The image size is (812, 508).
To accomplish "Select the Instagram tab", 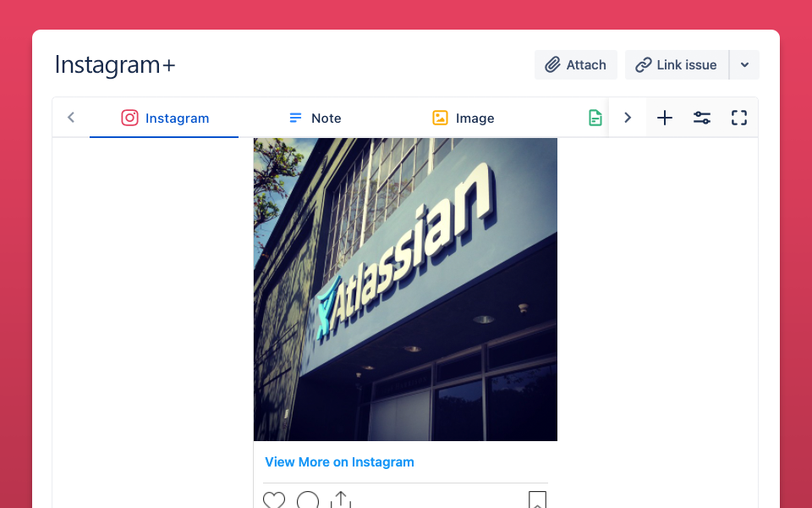I will point(164,118).
